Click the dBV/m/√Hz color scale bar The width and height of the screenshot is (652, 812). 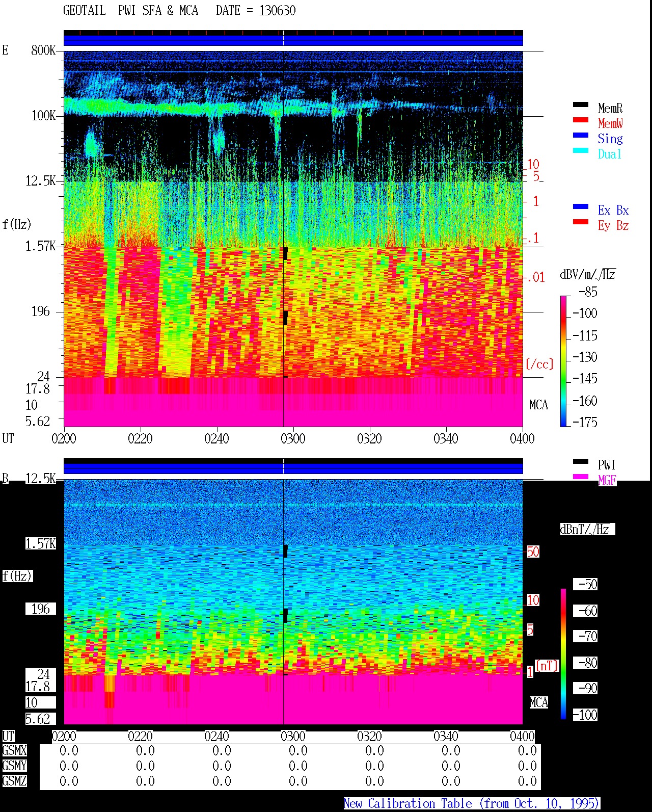[563, 361]
